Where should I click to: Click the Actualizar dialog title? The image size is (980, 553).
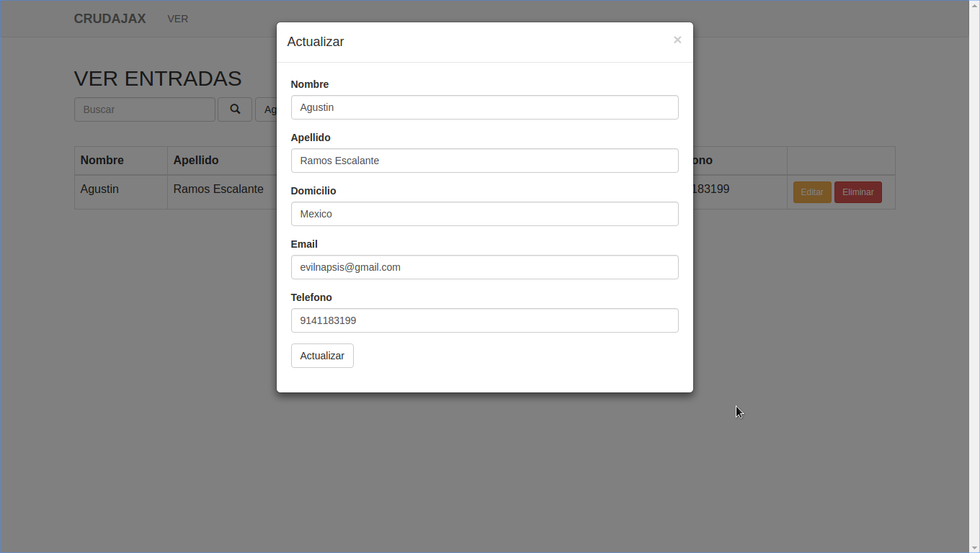click(x=316, y=42)
